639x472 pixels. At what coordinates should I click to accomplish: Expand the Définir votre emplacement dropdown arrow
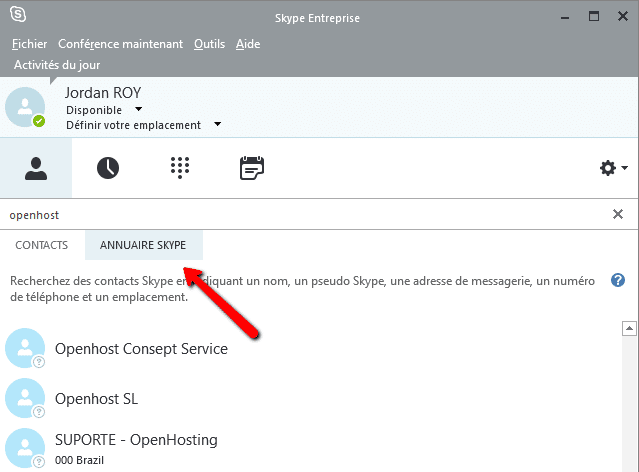(218, 124)
